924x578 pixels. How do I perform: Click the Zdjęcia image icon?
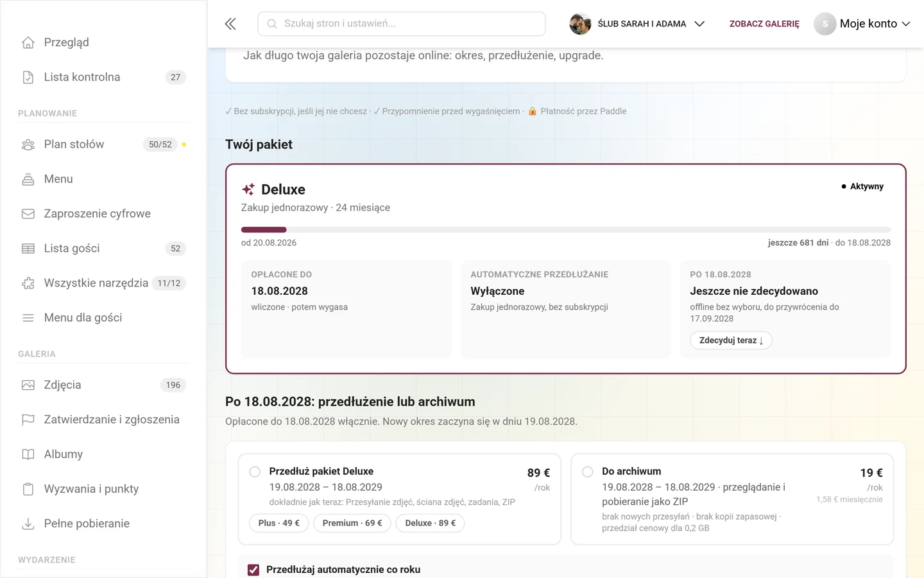pyautogui.click(x=28, y=385)
